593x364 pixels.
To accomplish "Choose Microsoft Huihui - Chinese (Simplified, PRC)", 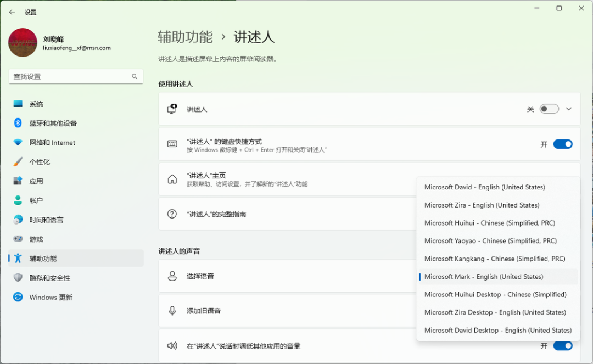I will (x=498, y=223).
